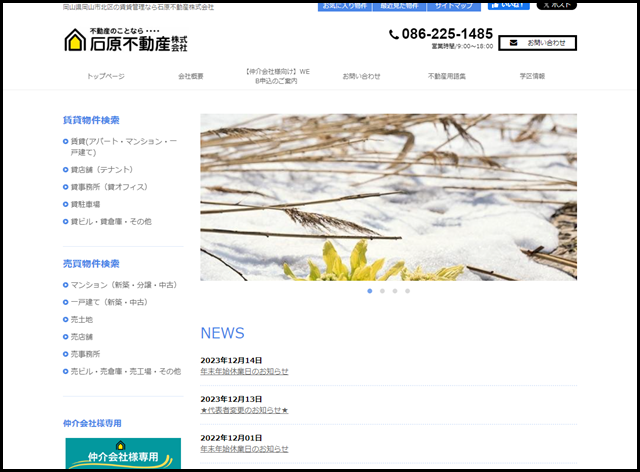Open 貸事務所（貸オフィス） search link
The width and height of the screenshot is (640, 472).
pos(109,187)
